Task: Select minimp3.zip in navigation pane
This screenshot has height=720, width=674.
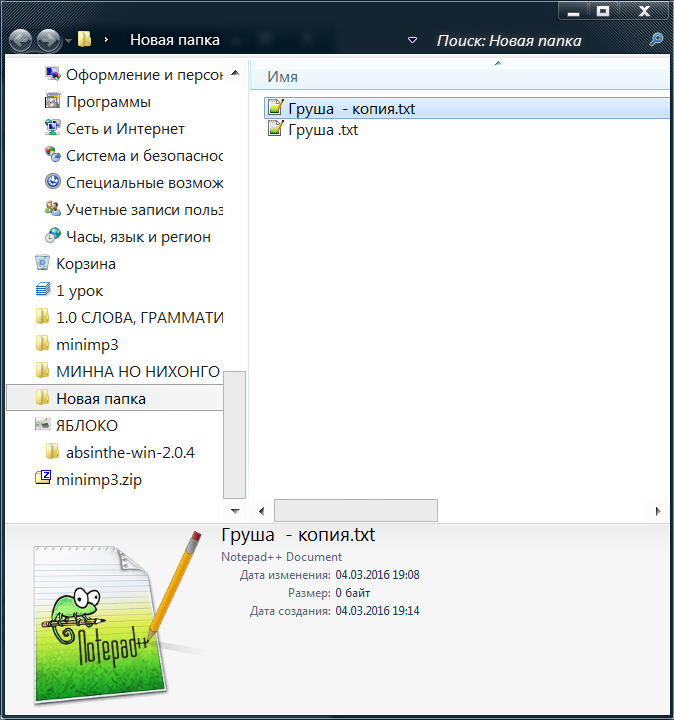Action: click(99, 480)
